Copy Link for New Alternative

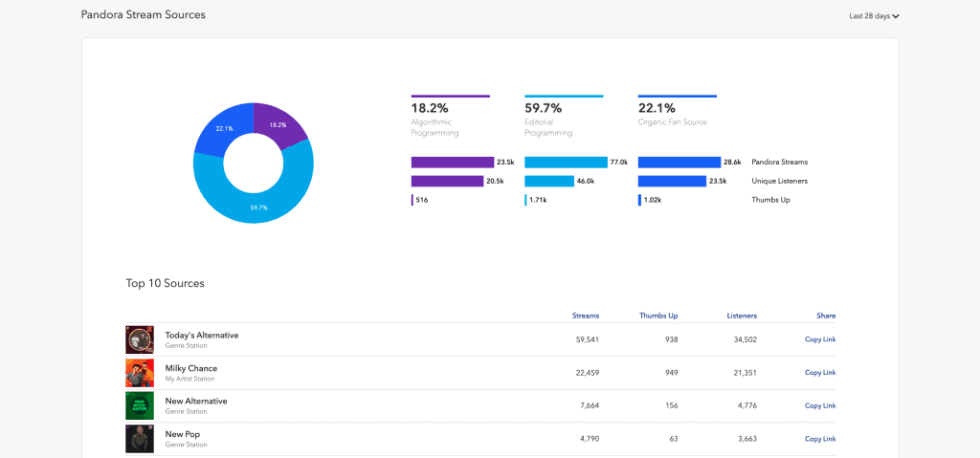[820, 405]
